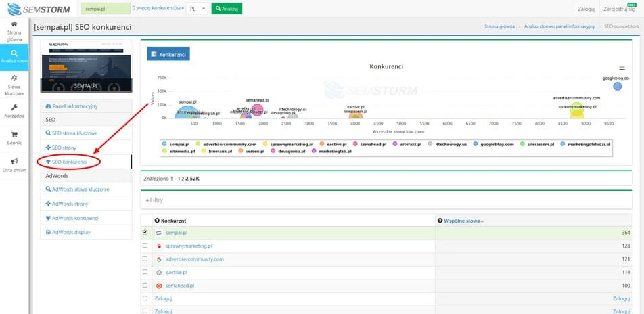Toggle marketinglab.pl legend color swatch

(314, 151)
